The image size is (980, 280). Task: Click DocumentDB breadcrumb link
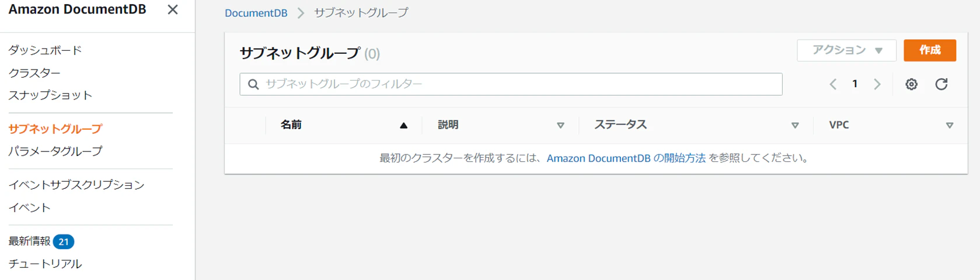256,13
